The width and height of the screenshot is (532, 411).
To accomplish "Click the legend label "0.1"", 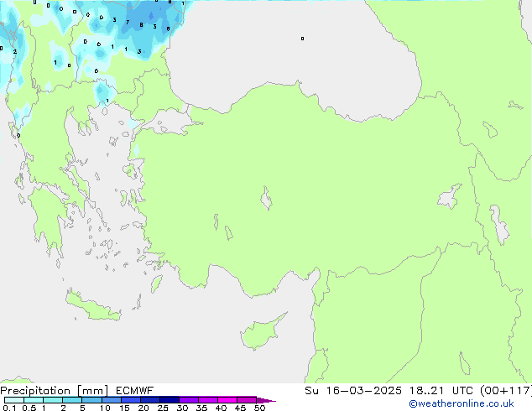I will pos(9,408).
